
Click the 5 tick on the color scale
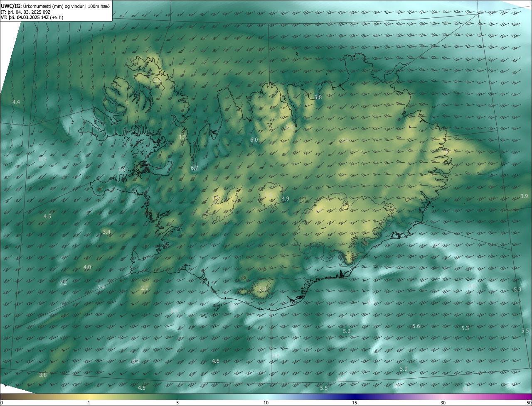point(177,403)
